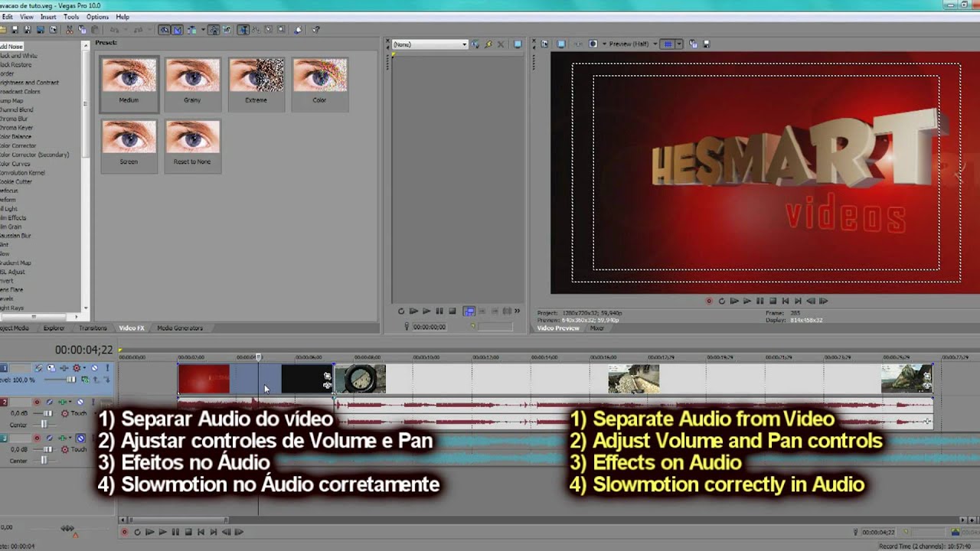The height and width of the screenshot is (551, 980).
Task: Open the track FX dropdown arrow on audio track 3
Action: [70, 438]
